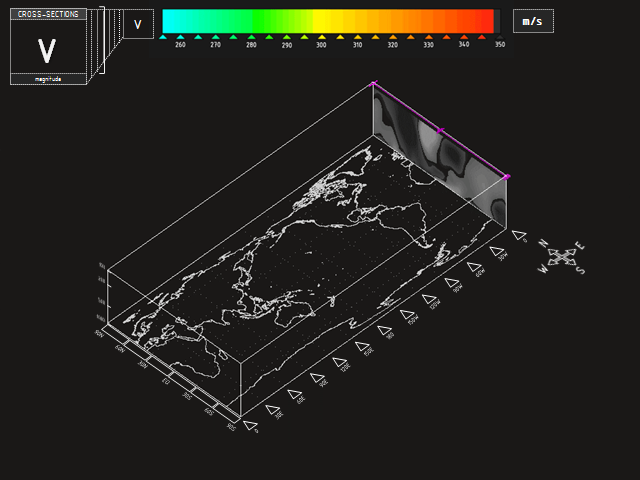Select the middle magenta handle on cross-section
The image size is (640, 480).
[439, 130]
